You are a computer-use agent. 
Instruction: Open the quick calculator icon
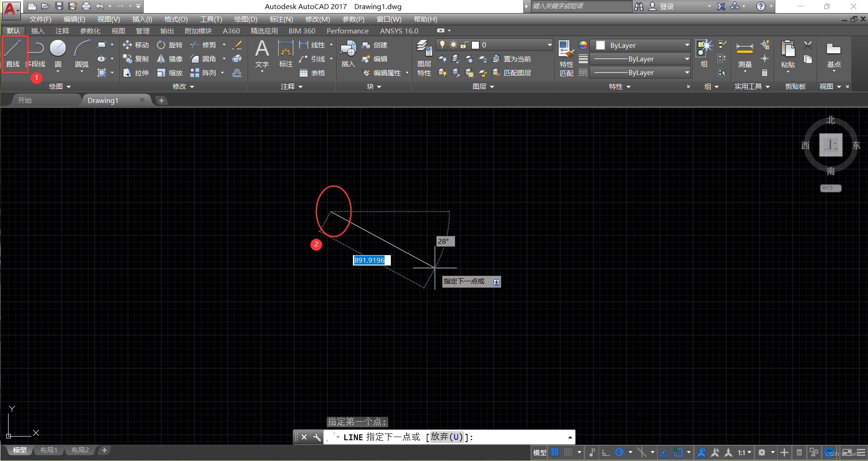[x=765, y=73]
